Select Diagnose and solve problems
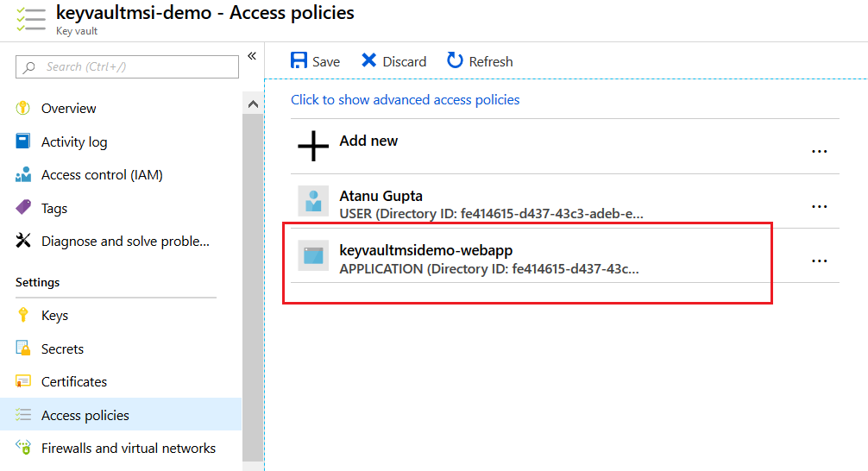Image resolution: width=868 pixels, height=471 pixels. (x=125, y=242)
